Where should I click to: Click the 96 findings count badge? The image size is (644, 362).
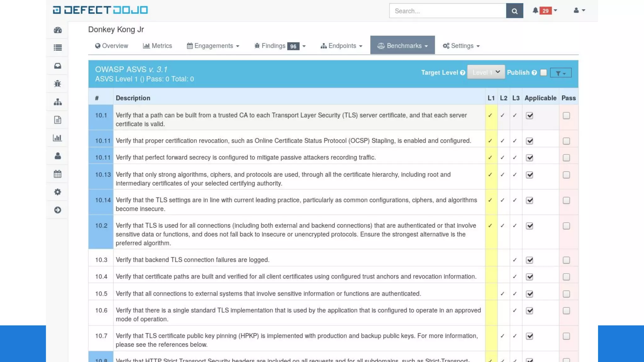(x=293, y=46)
